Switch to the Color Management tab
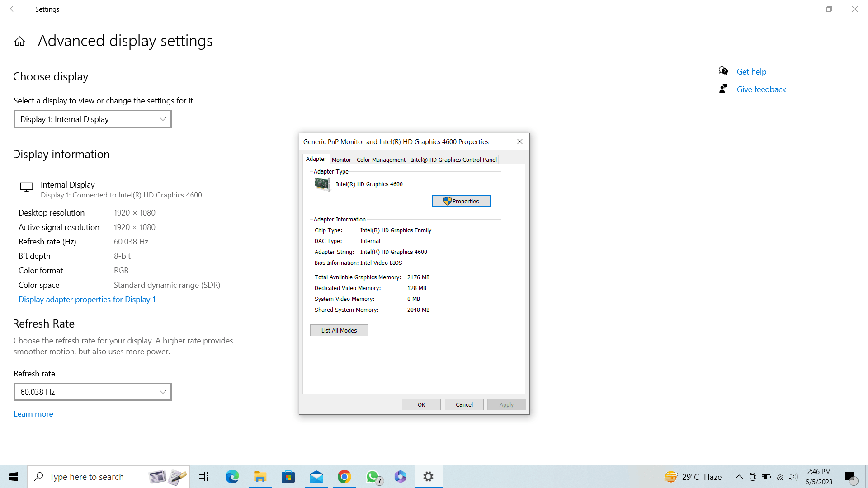The image size is (868, 488). click(381, 160)
